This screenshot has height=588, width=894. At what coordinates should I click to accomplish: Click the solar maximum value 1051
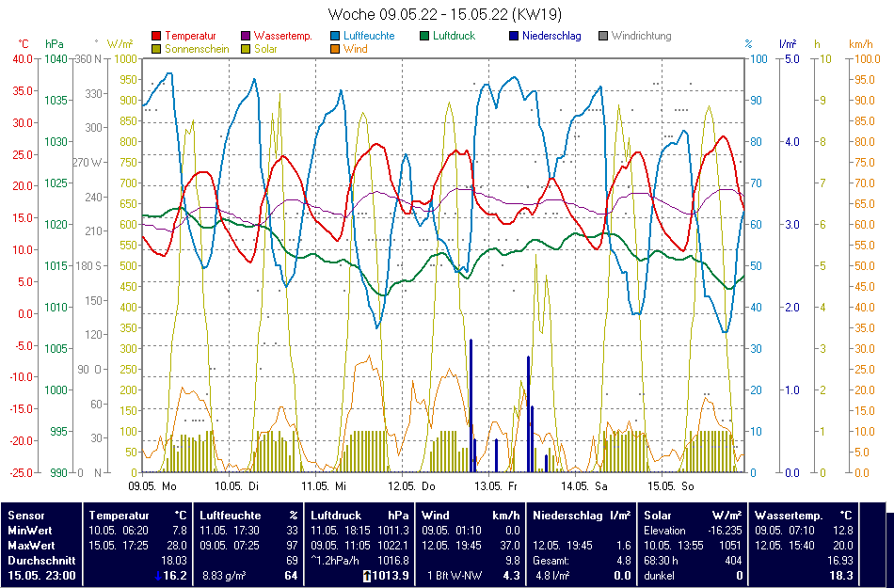coord(731,546)
